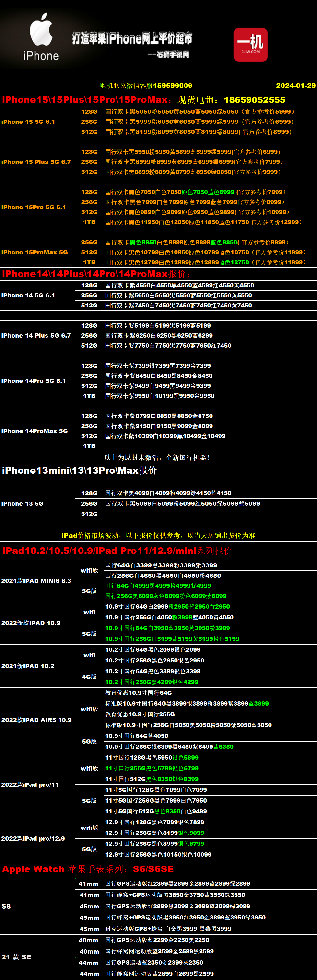Click the iPhone 15 128G price row starting 黑5050
The image size is (317, 980).
click(210, 112)
